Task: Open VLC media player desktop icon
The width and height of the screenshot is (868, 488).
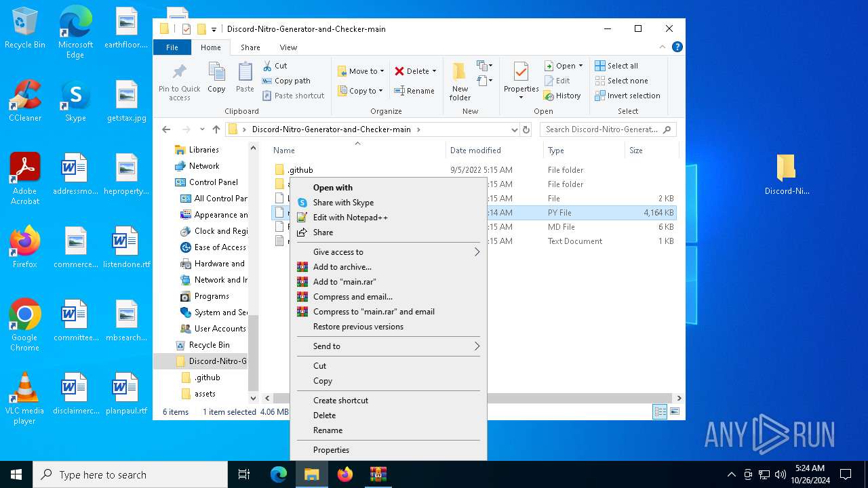Action: [x=25, y=399]
